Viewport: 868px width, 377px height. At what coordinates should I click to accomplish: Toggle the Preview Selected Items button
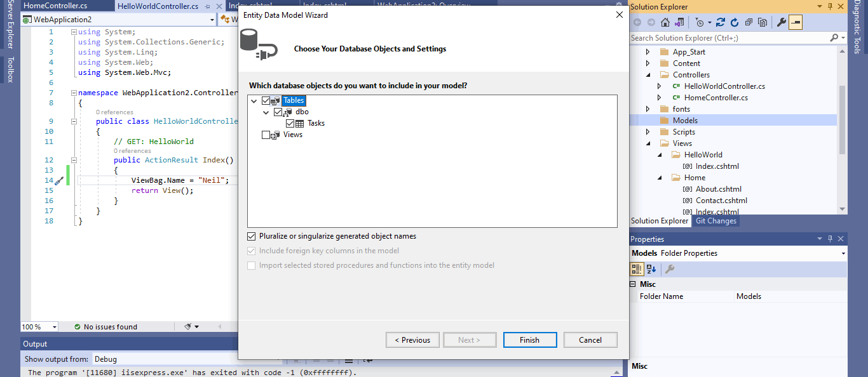click(x=796, y=22)
